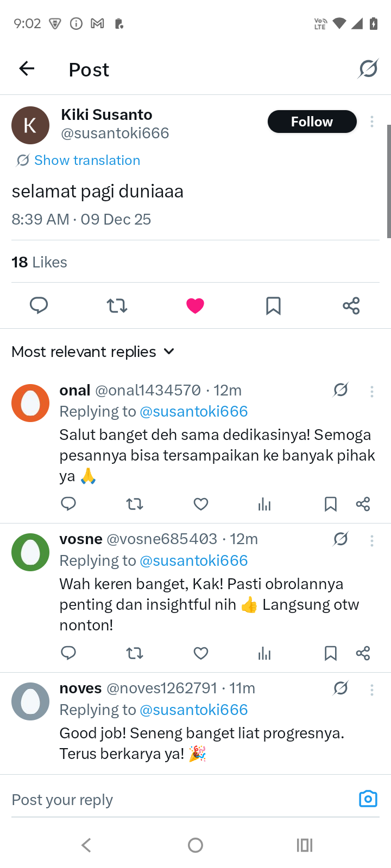Follow Kiki Susanto
Image resolution: width=391 pixels, height=868 pixels.
(312, 122)
